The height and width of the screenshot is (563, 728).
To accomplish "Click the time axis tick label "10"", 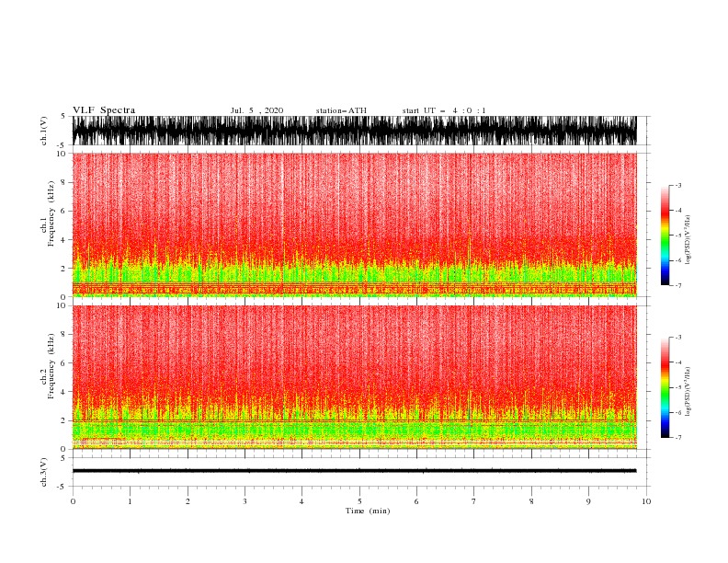I will (x=646, y=501).
